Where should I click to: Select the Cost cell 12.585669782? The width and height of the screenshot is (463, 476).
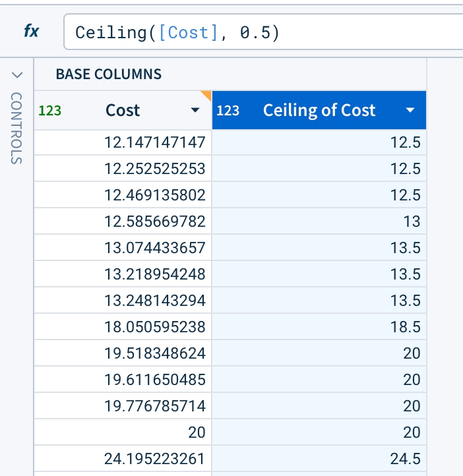(x=155, y=222)
